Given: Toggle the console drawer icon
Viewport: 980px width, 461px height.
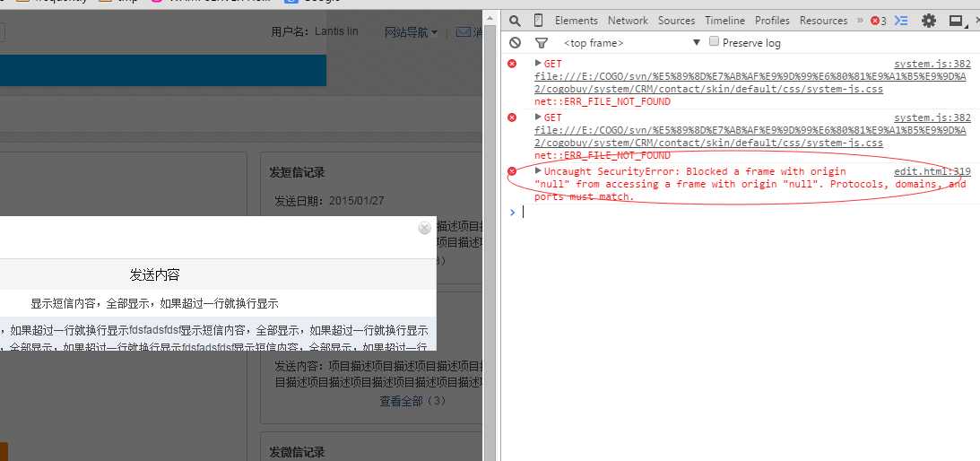Looking at the screenshot, I should [900, 21].
